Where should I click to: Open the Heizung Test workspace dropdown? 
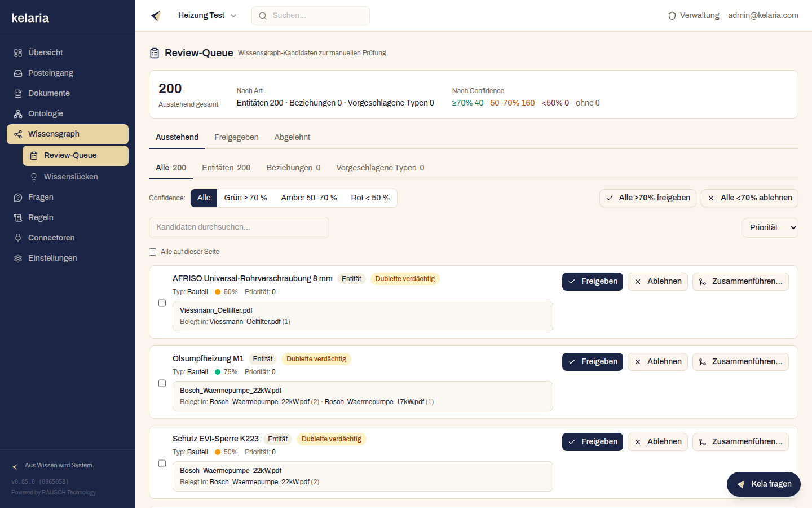point(207,16)
